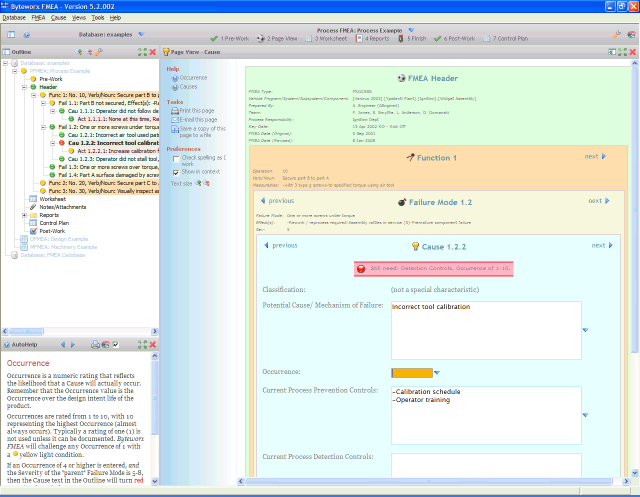
Task: Go to step 3 Worksheet
Action: tap(327, 39)
